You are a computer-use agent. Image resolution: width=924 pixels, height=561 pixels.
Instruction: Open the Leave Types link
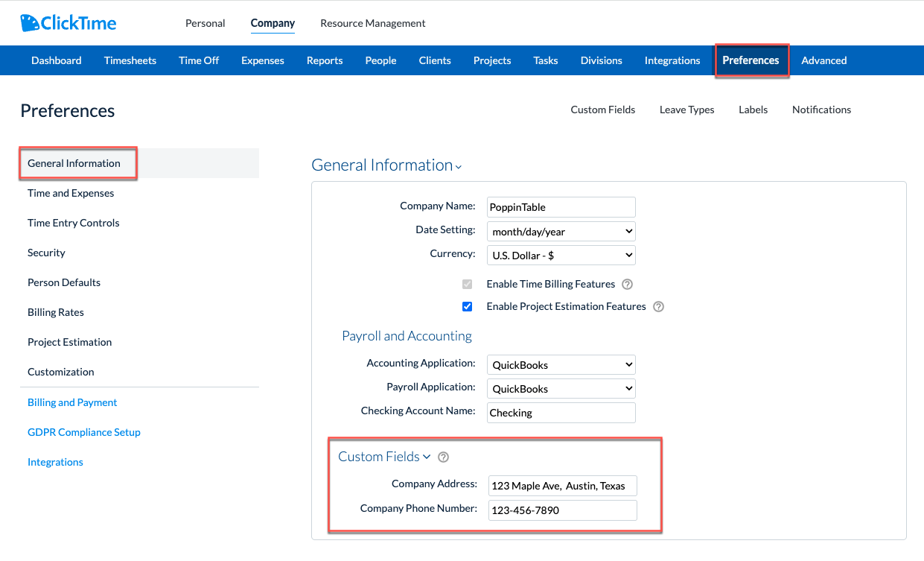(686, 110)
